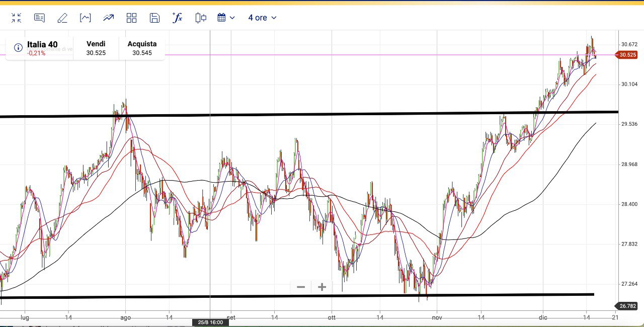Save the chart with floppy disk icon
The image size is (644, 327).
point(154,18)
